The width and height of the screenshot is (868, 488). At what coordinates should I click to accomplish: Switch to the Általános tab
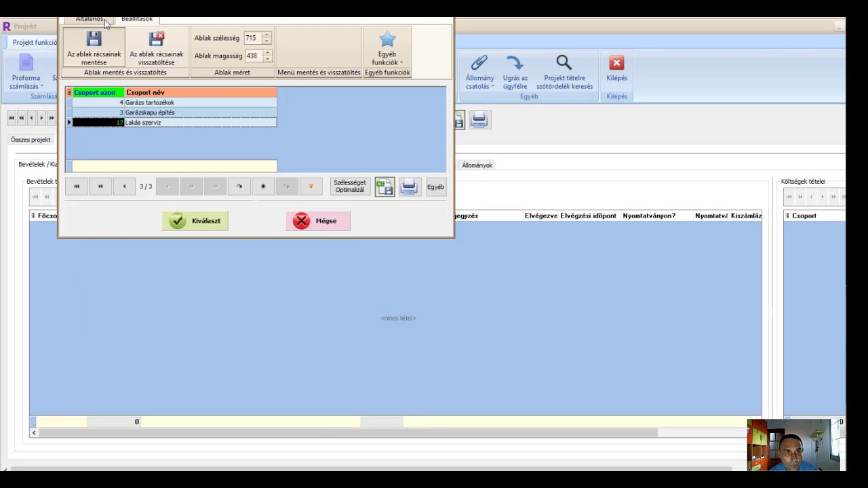89,19
